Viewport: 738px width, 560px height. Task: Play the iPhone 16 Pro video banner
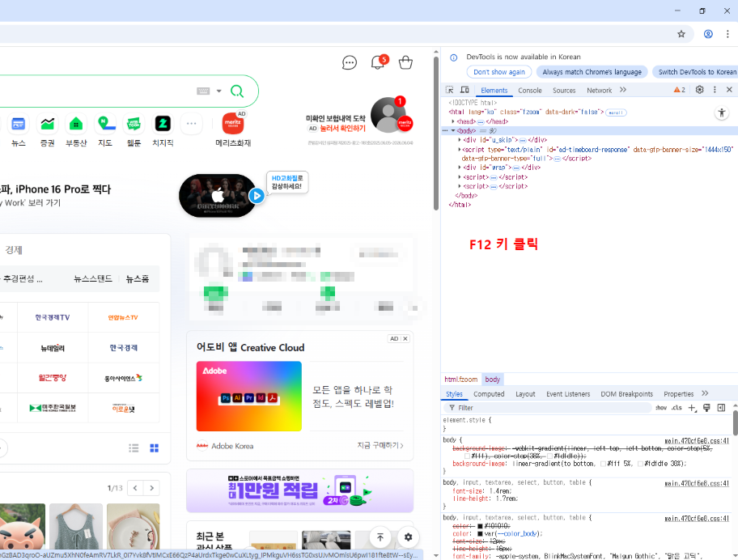(x=257, y=195)
